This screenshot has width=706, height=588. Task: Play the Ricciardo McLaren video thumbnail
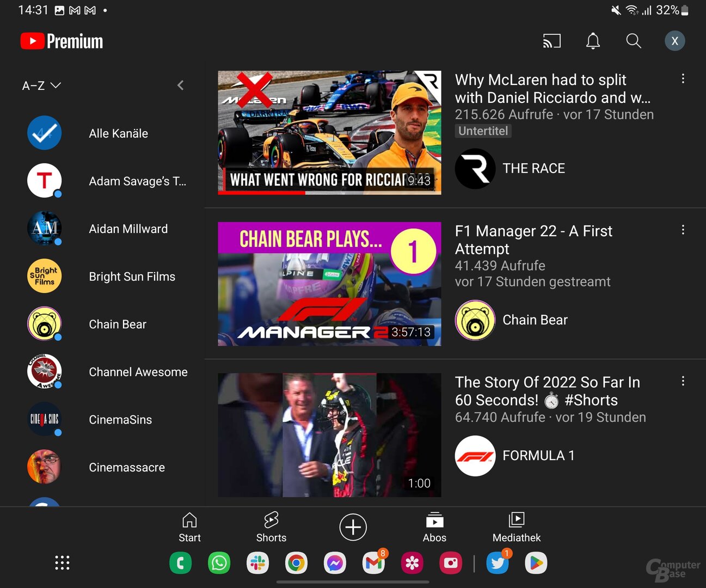pyautogui.click(x=329, y=132)
